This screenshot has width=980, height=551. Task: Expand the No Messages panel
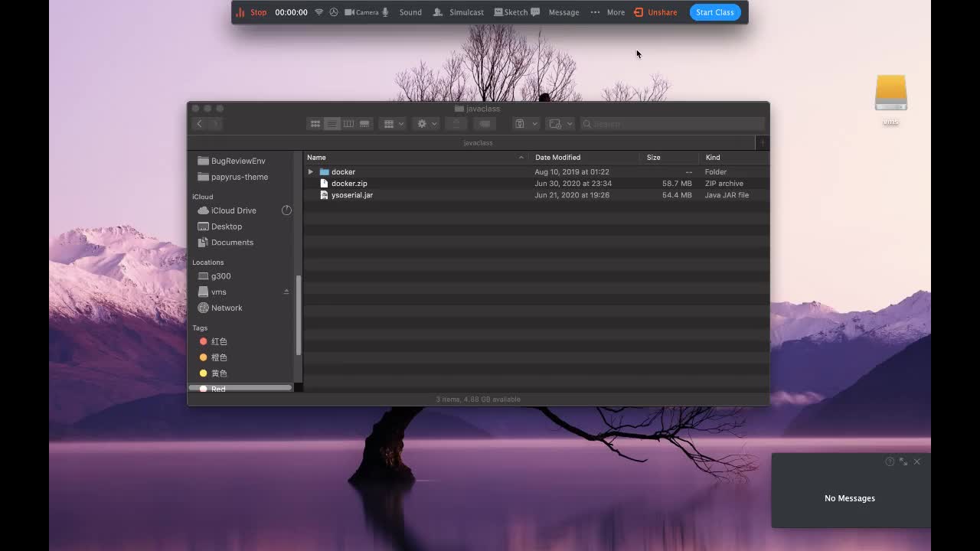(x=903, y=461)
